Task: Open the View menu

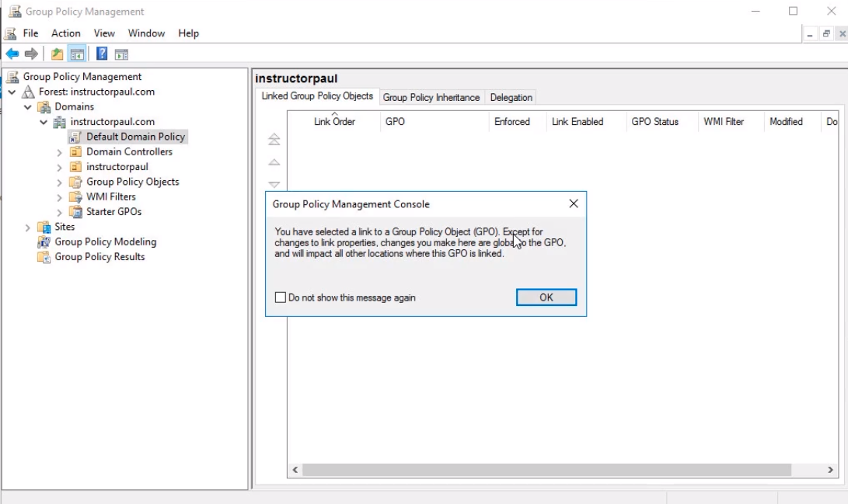Action: tap(104, 33)
